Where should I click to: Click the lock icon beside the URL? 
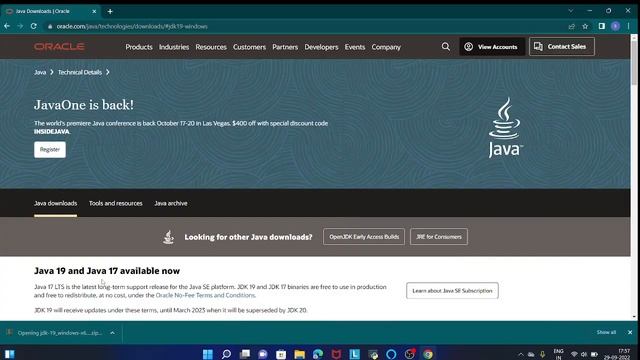coord(50,26)
